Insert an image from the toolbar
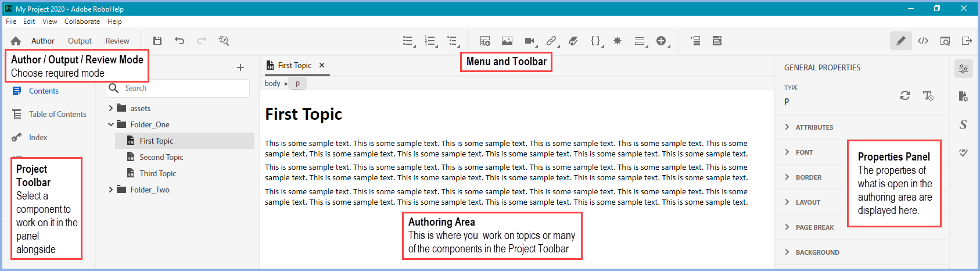The image size is (980, 271). point(507,41)
